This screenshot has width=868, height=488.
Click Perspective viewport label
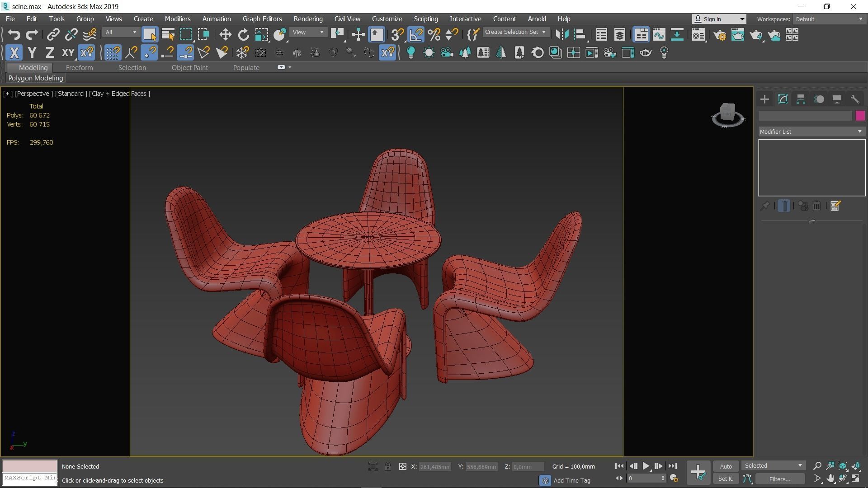point(33,94)
